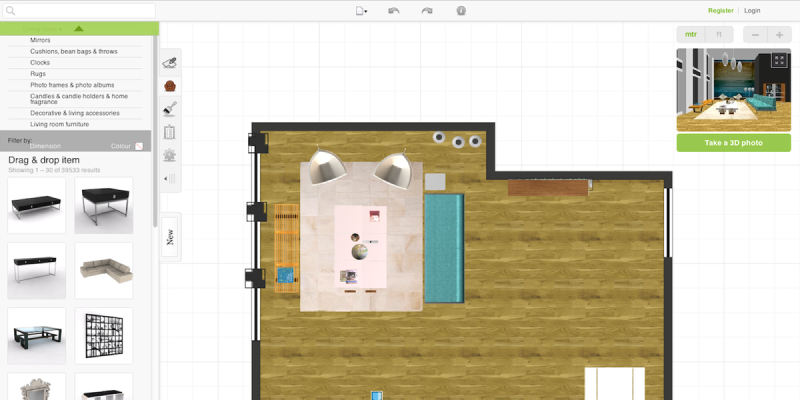Zoom out with the minus button
Screen dimensions: 800x400
(x=756, y=35)
